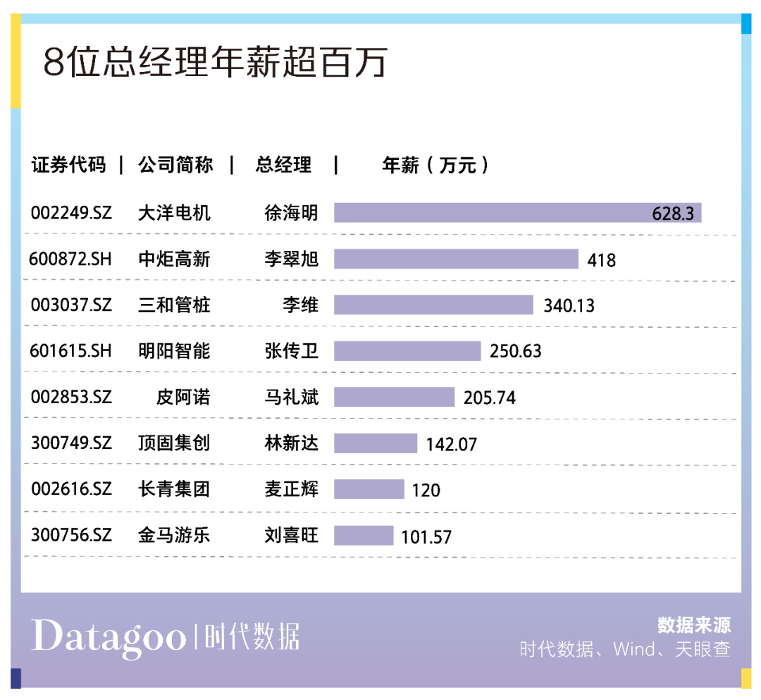Click the salary value 205.74
Screen dimensions: 761x700
489,398
